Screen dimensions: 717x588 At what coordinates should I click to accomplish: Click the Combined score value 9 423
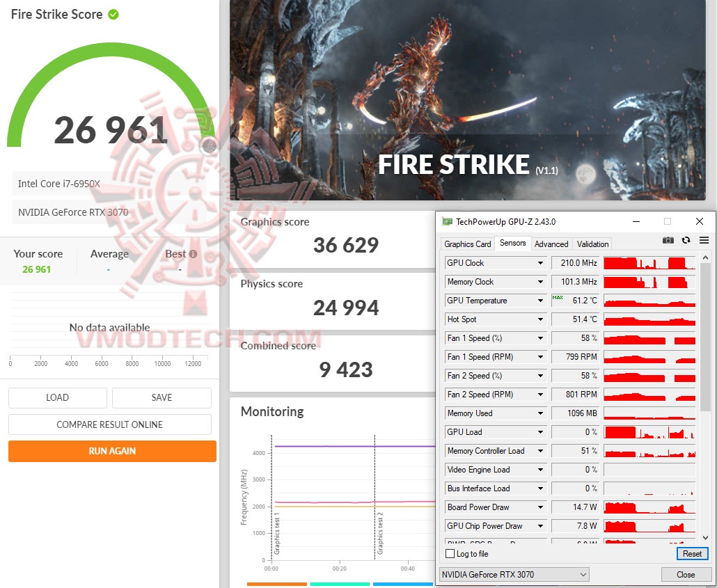point(346,370)
